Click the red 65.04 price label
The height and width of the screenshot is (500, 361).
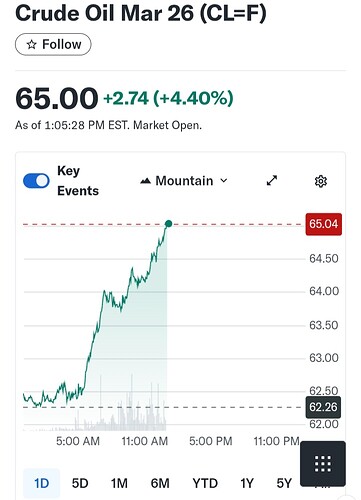pyautogui.click(x=324, y=224)
